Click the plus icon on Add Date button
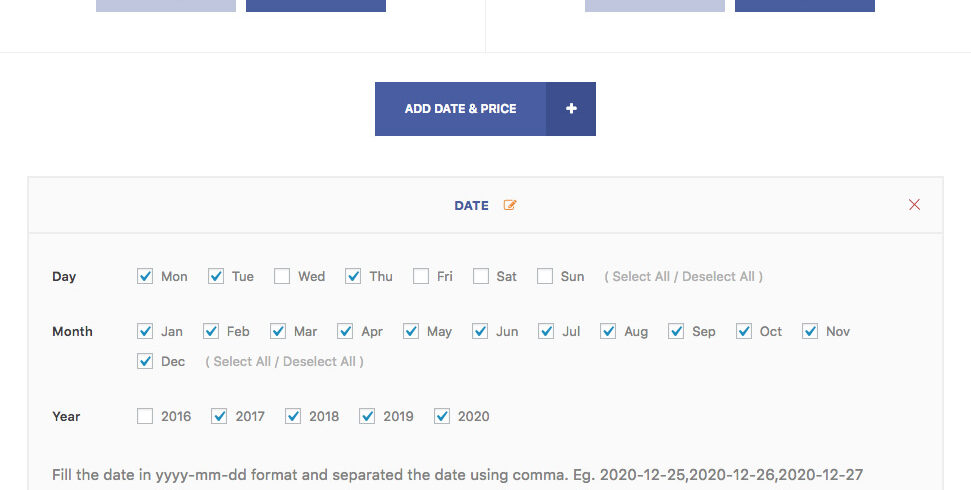The width and height of the screenshot is (971, 490). (x=571, y=109)
